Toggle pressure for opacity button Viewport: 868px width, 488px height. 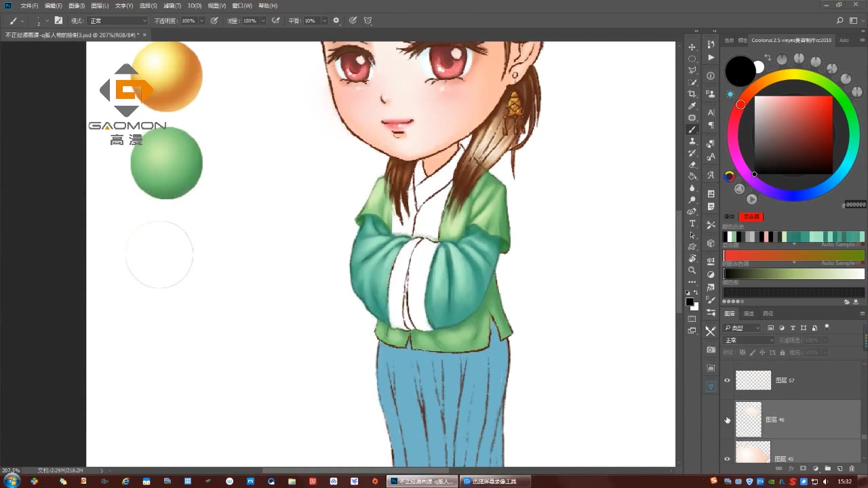pos(214,20)
